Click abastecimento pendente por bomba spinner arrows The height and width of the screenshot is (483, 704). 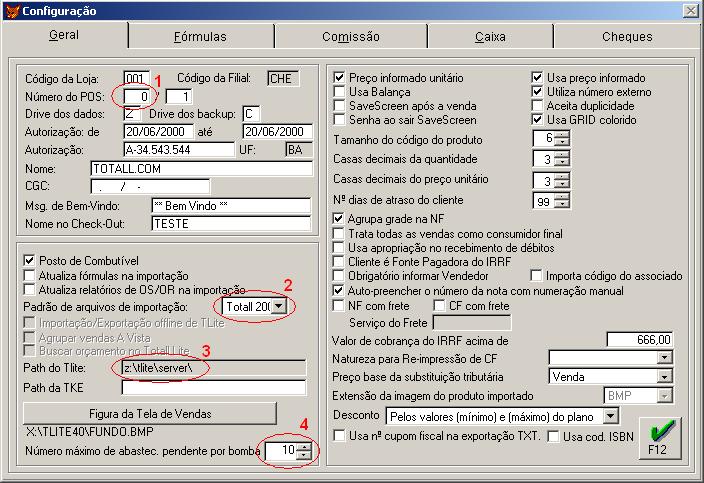point(304,451)
